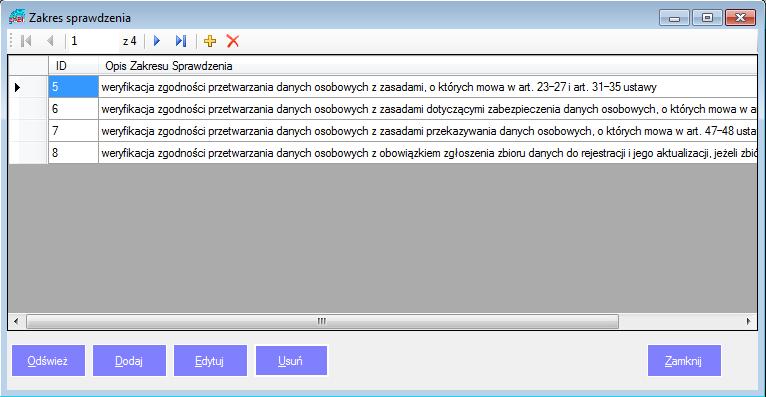Select description about przekazywania danych osobowych
This screenshot has width=766, height=397.
(x=428, y=131)
